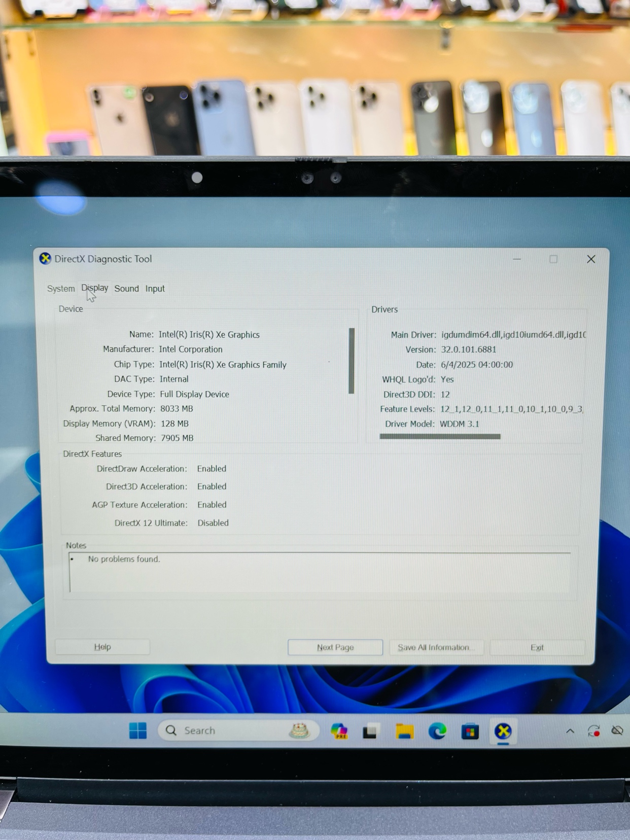
Task: Click the DirectX icon in title bar
Action: pyautogui.click(x=45, y=259)
